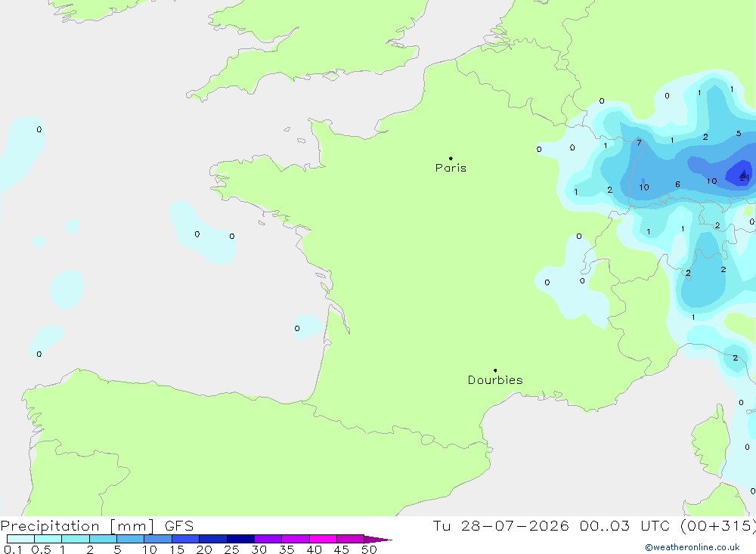Screen dimensions: 756x554
Task: Click the legend scale label 0.1
Action: point(13,549)
